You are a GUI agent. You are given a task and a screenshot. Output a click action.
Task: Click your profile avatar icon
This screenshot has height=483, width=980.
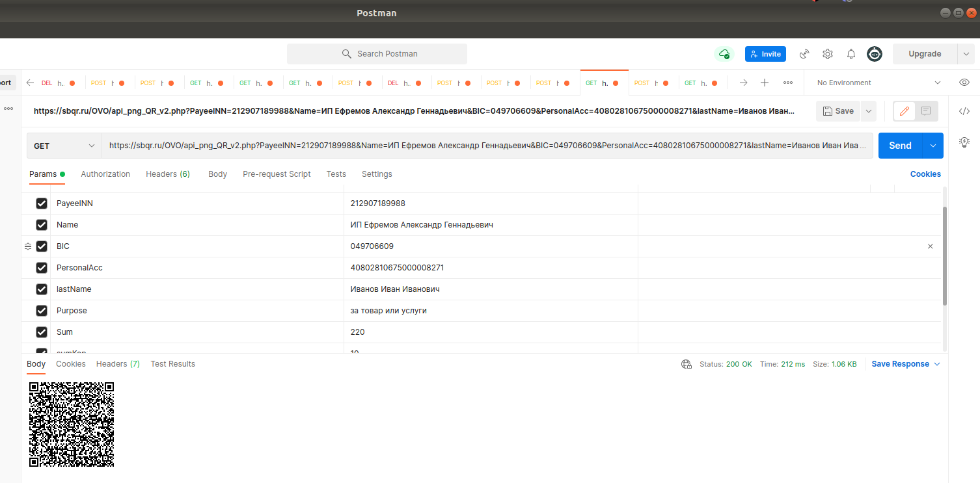coord(875,54)
